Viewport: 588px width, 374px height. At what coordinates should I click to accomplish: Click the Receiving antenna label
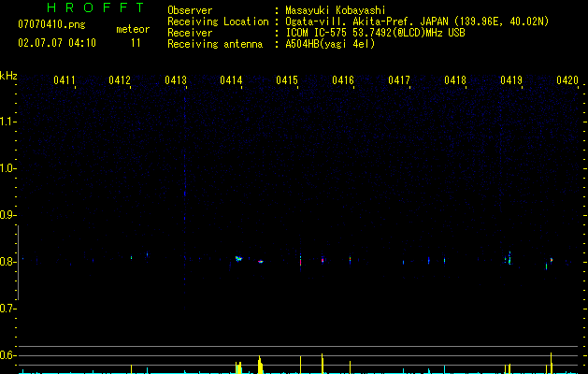pyautogui.click(x=215, y=44)
